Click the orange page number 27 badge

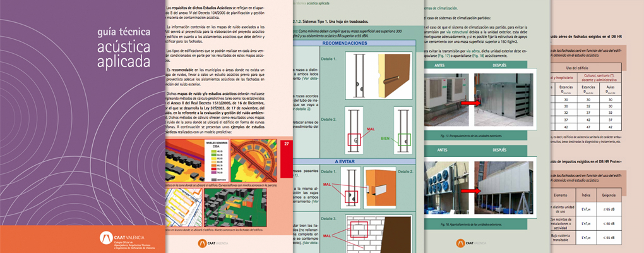[287, 145]
